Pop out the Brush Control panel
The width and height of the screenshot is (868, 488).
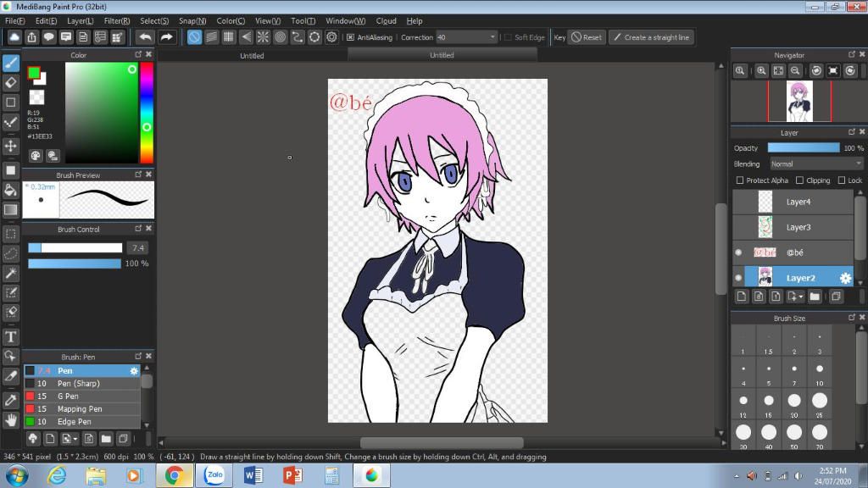tap(138, 228)
